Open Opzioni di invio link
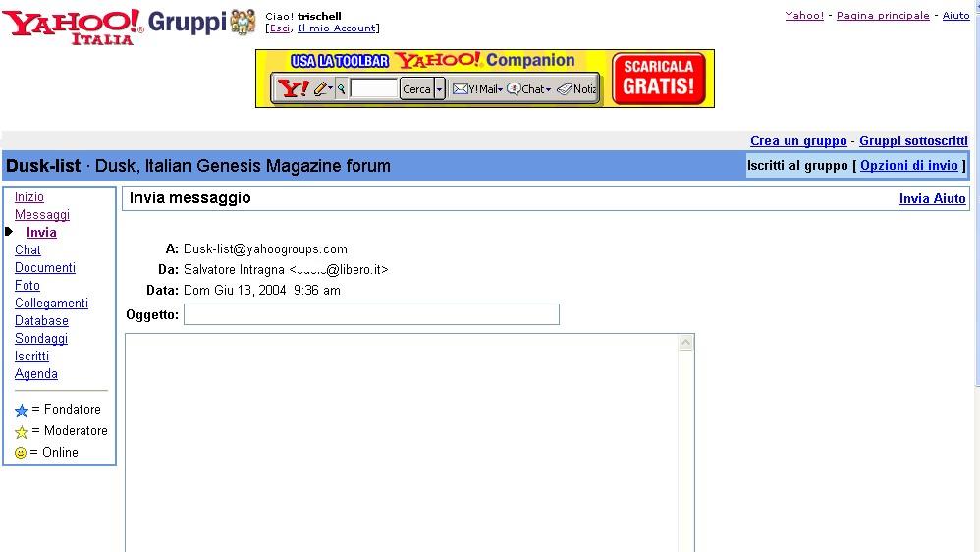980x552 pixels. [908, 166]
